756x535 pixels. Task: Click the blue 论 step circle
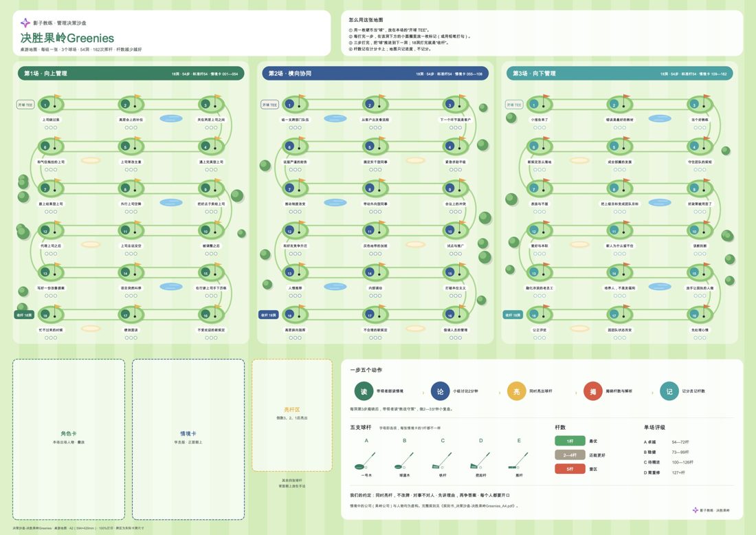440,391
